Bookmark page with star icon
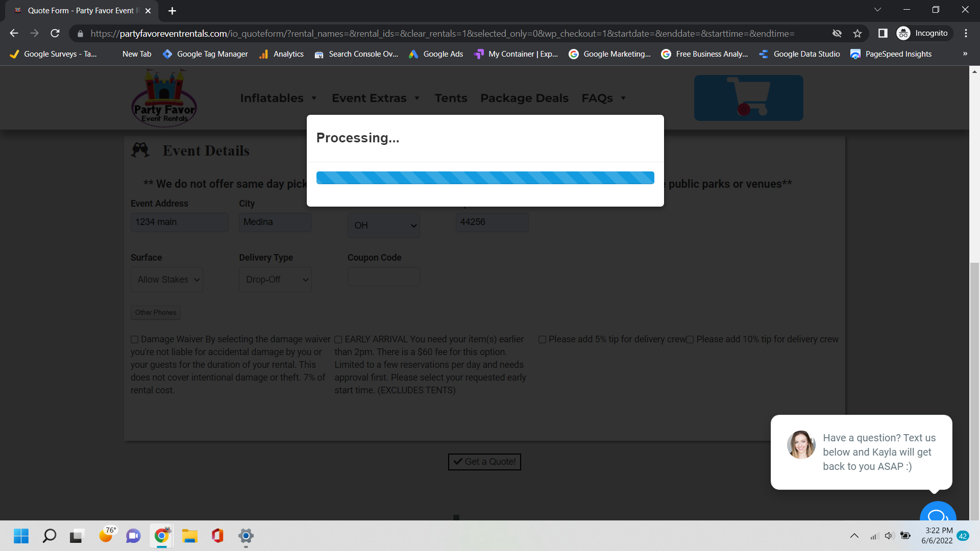 pos(857,33)
